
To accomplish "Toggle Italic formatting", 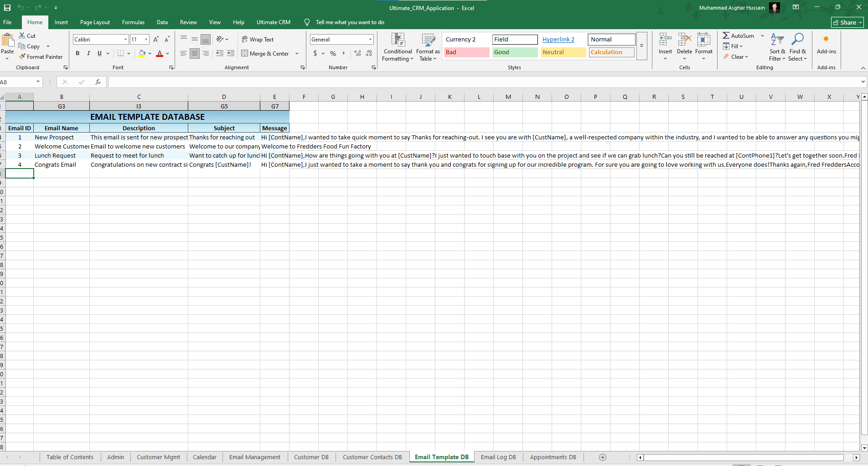I will [x=88, y=53].
